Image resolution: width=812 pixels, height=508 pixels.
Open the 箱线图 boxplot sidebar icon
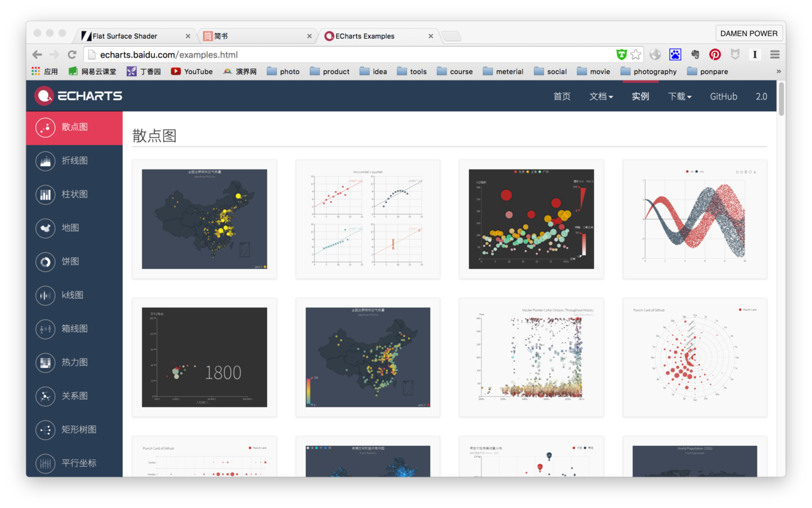click(45, 329)
